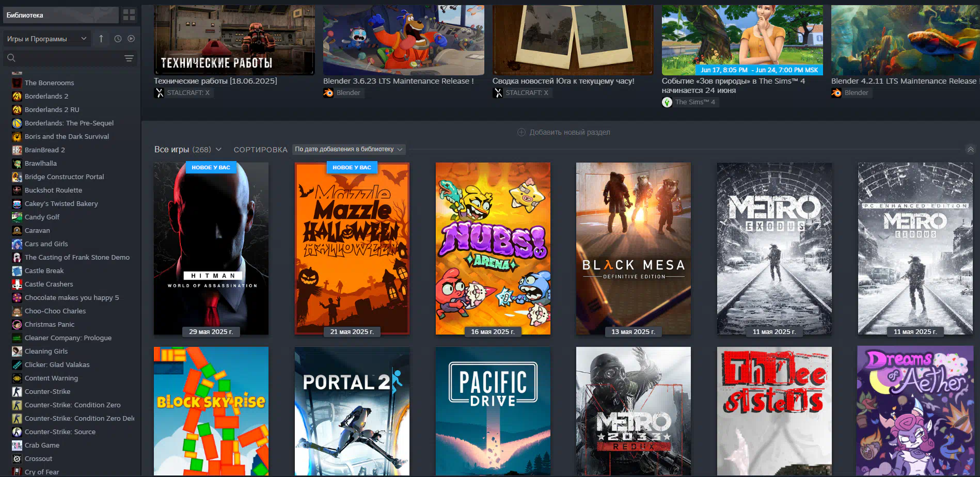980x477 pixels.
Task: Click Borderlands: The Pre-Sequel icon
Action: (17, 123)
